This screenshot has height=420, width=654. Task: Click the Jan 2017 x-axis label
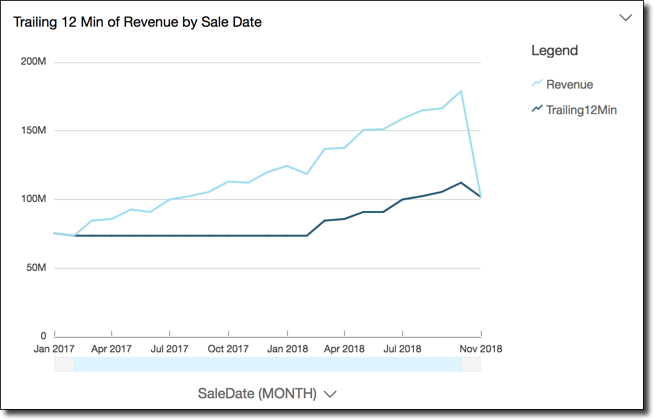click(x=55, y=349)
